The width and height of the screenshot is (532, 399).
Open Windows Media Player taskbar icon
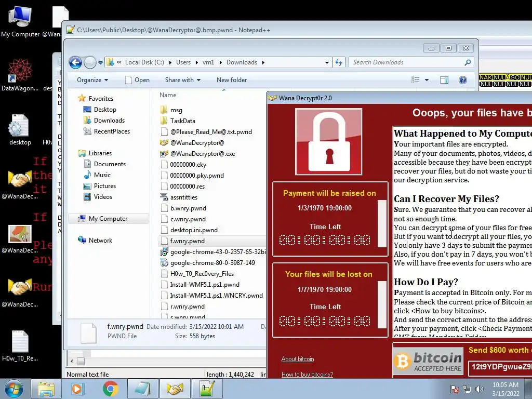coord(78,389)
